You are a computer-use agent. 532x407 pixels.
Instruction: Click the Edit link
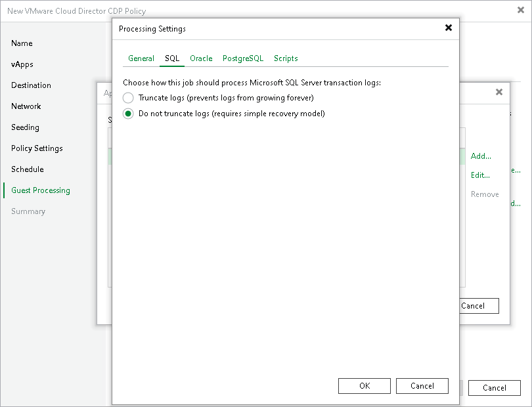(x=479, y=175)
